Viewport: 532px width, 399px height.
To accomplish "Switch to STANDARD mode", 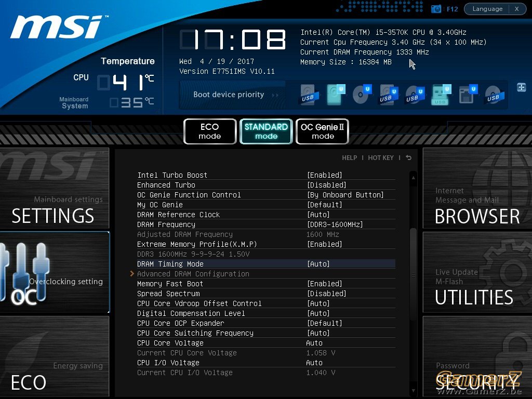I will tap(266, 131).
